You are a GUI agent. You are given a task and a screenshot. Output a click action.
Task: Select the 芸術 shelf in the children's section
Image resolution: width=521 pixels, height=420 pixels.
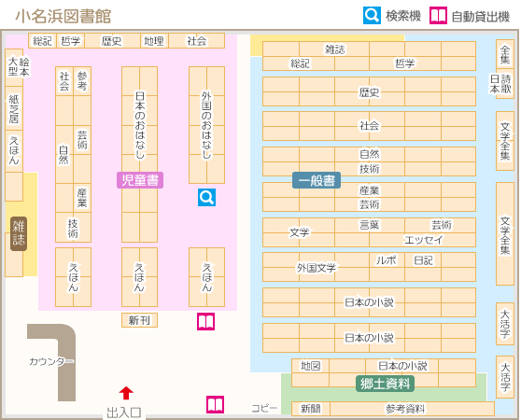coord(82,140)
